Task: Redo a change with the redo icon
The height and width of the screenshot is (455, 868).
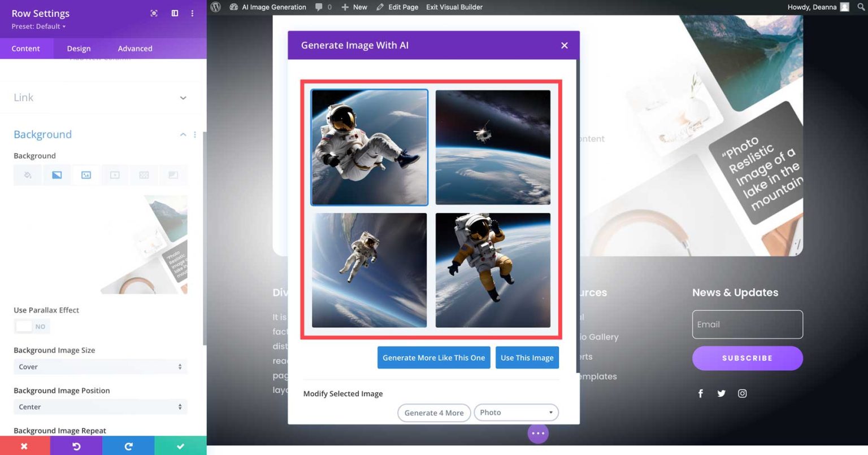Action: (x=128, y=446)
